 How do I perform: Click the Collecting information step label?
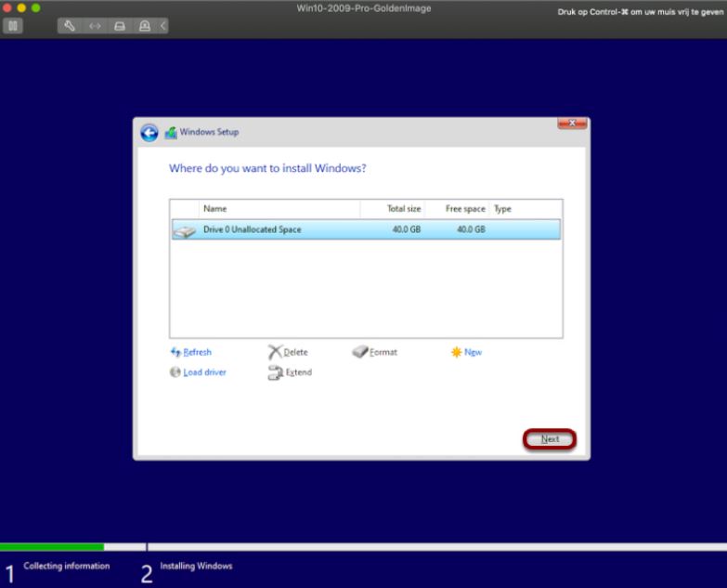67,566
